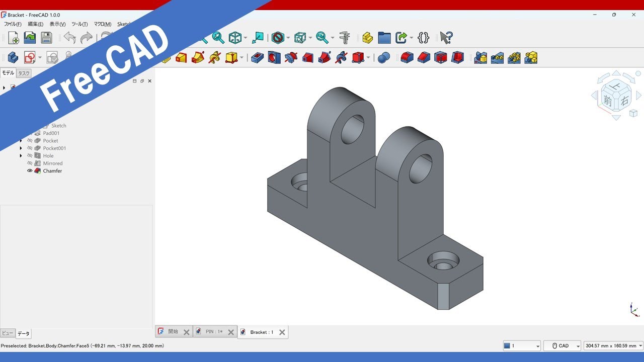The width and height of the screenshot is (644, 362).
Task: Undo the last action
Action: point(70,38)
